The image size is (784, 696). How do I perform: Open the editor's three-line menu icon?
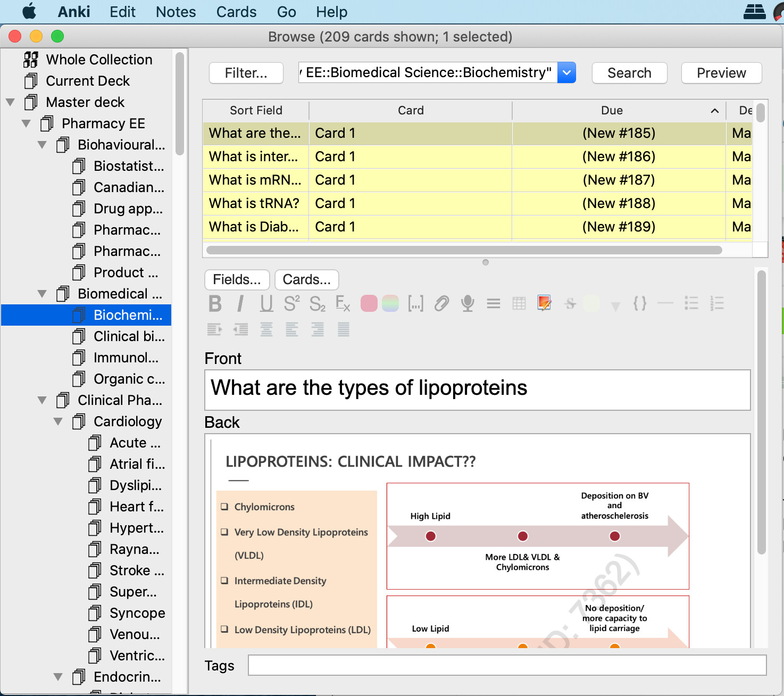pos(494,304)
